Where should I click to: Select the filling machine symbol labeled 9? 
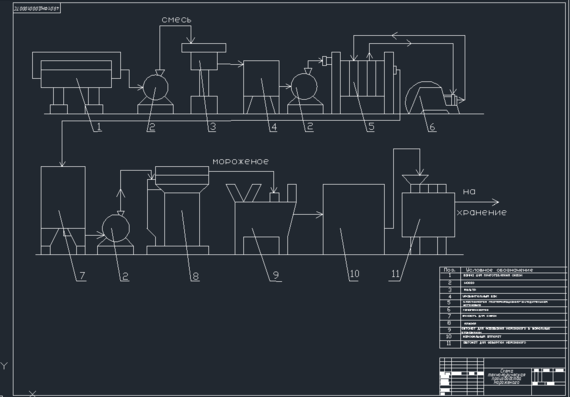tap(262, 219)
